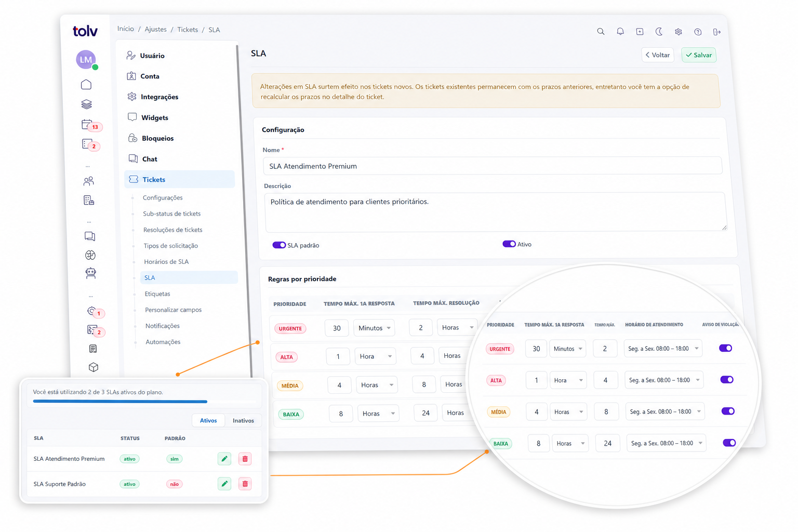Click the SLA plan usage progress bar
This screenshot has width=798, height=532.
144,402
